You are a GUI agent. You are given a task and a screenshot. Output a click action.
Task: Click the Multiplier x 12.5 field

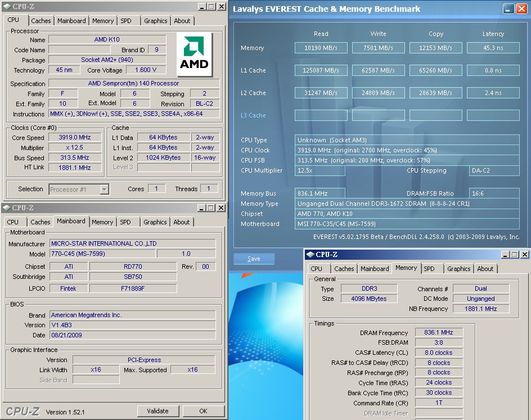(75, 147)
